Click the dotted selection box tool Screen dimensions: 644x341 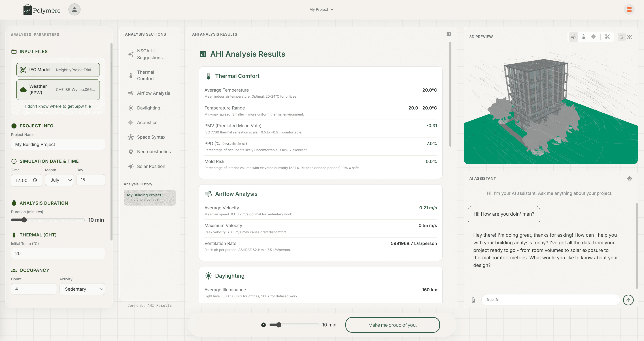[x=621, y=37]
